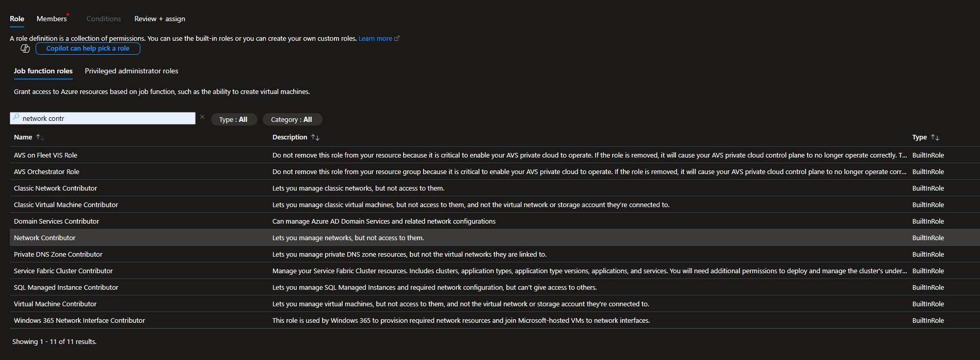The width and height of the screenshot is (980, 360).
Task: Sort by Type column arrows
Action: point(935,137)
